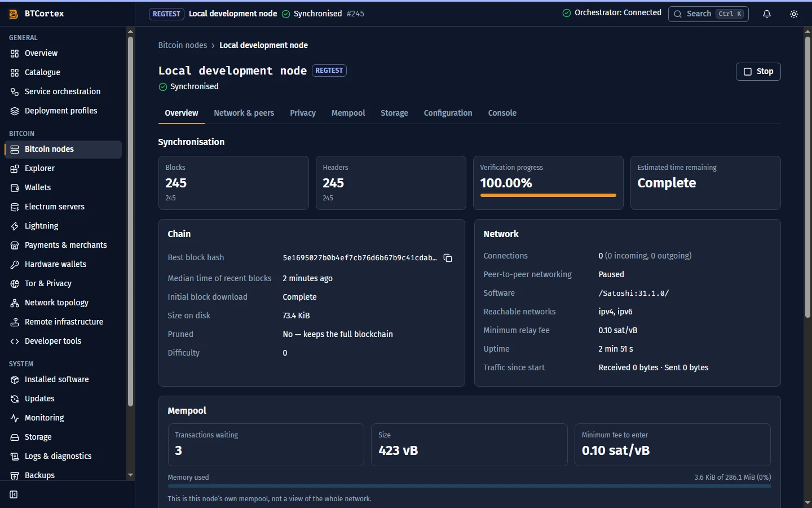Image resolution: width=812 pixels, height=508 pixels.
Task: Open Catalogue via its sidebar icon
Action: point(15,73)
